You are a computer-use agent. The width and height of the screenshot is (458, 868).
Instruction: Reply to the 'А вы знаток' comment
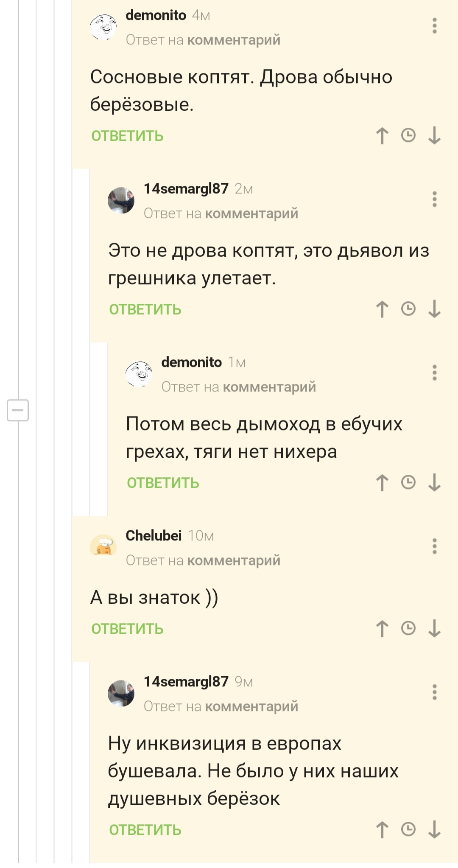[x=127, y=629]
